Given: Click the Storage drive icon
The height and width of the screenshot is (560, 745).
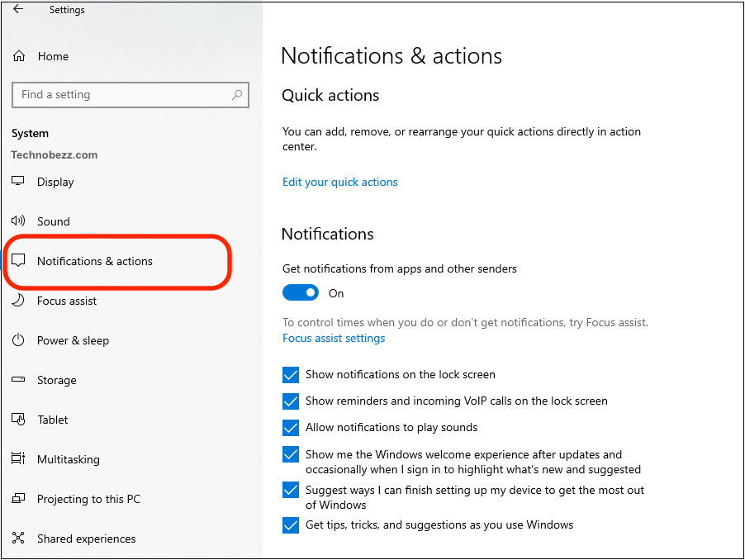Looking at the screenshot, I should (18, 379).
